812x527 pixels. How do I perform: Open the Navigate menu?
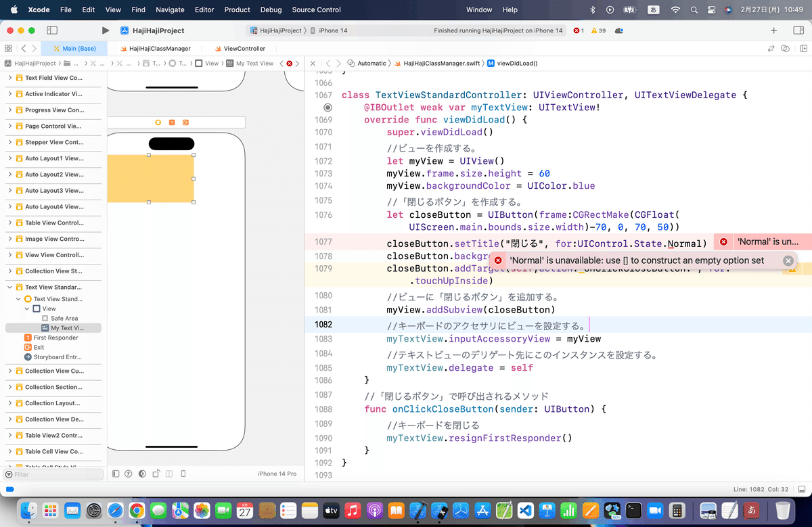click(x=170, y=9)
